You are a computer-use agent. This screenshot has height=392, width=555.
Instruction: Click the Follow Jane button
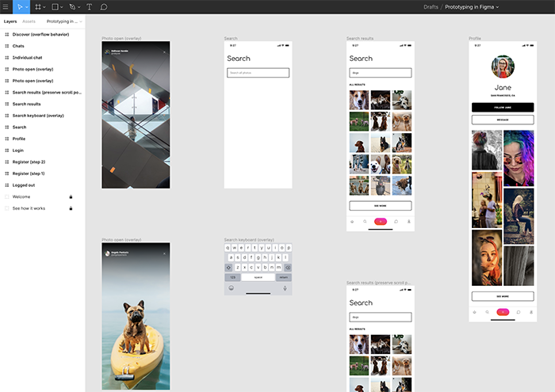(503, 107)
